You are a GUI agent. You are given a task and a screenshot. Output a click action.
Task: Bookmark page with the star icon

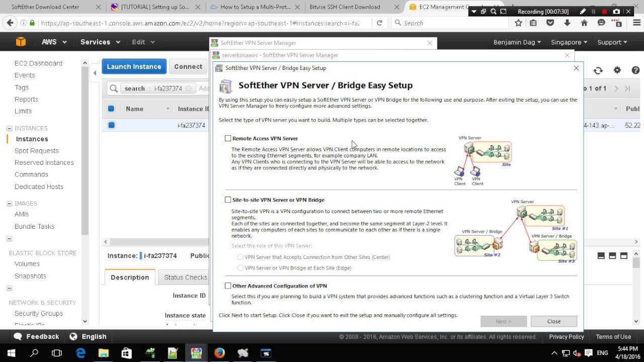[518, 23]
